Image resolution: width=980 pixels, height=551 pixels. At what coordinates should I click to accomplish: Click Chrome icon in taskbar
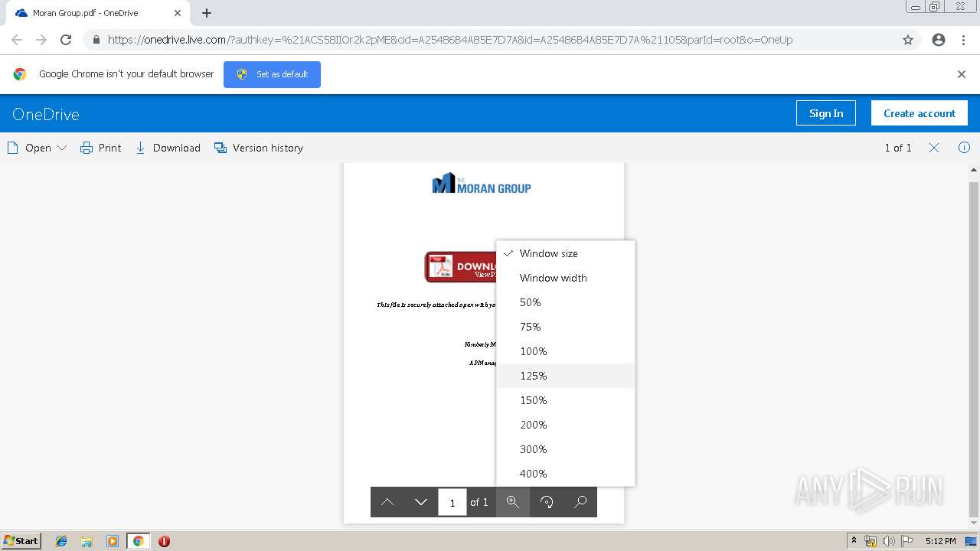point(139,541)
